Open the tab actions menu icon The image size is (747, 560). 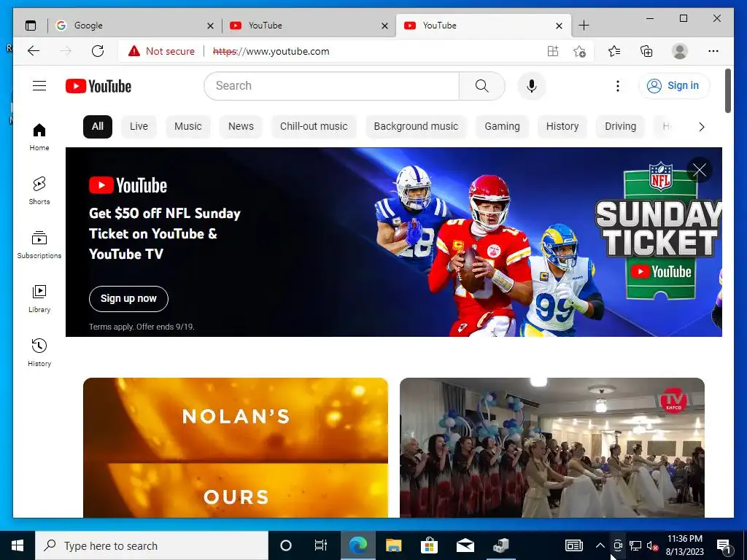click(x=31, y=26)
